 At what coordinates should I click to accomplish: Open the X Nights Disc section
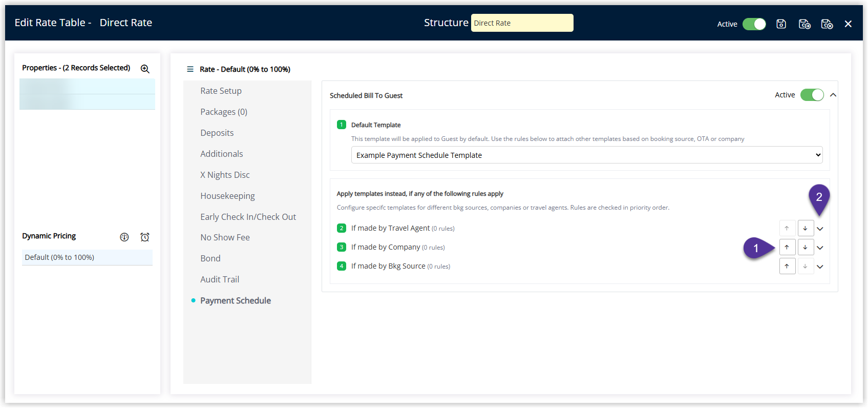click(x=225, y=175)
